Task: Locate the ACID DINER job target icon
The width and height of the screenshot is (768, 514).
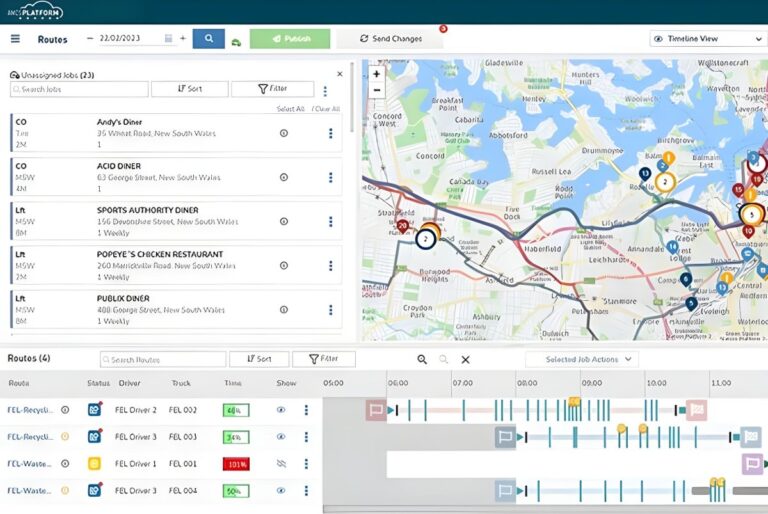Action: click(x=284, y=177)
